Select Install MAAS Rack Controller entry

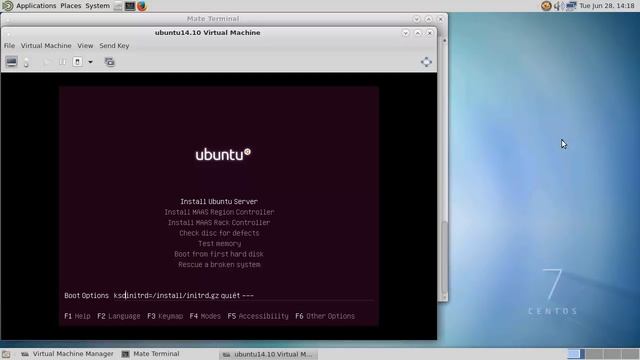pyautogui.click(x=219, y=223)
